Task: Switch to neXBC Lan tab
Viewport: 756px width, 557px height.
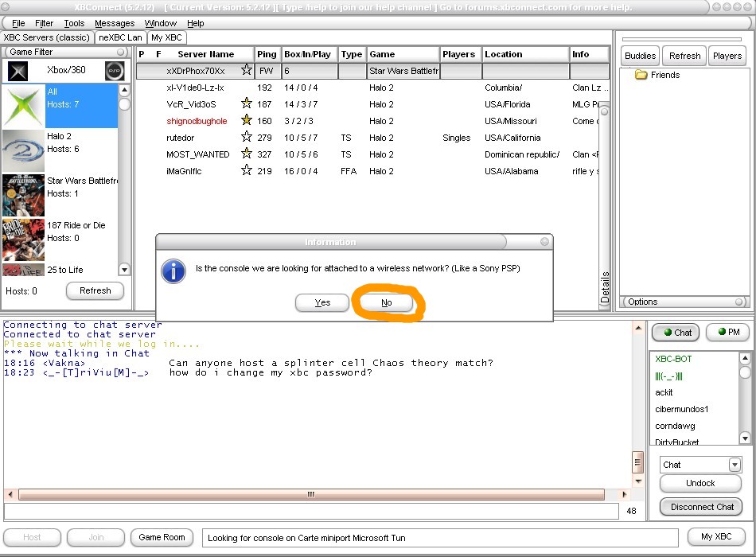Action: coord(120,37)
